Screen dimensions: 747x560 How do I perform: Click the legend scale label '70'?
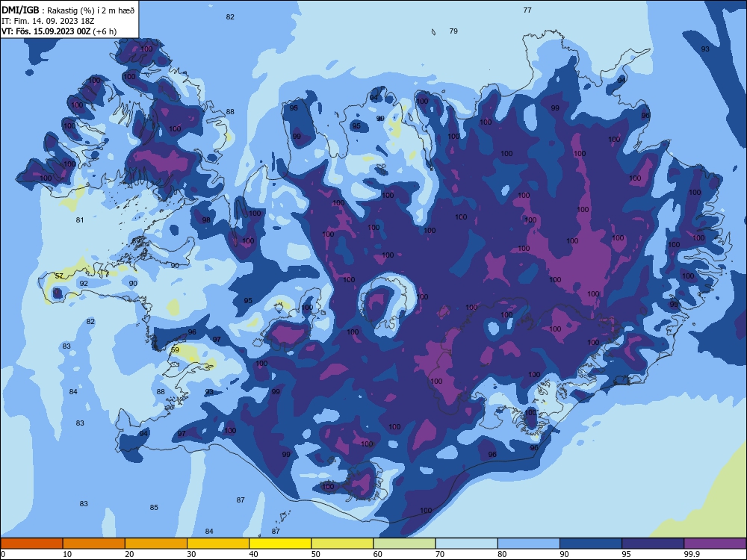[440, 554]
